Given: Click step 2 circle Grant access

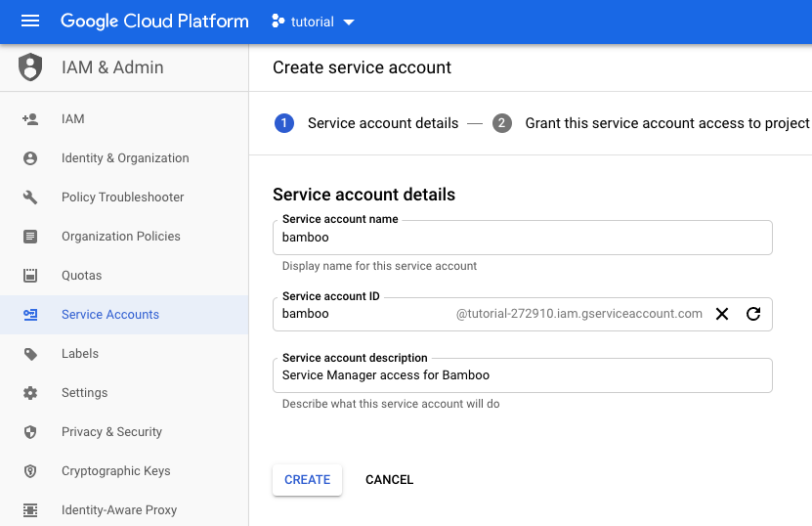Looking at the screenshot, I should click(x=501, y=123).
